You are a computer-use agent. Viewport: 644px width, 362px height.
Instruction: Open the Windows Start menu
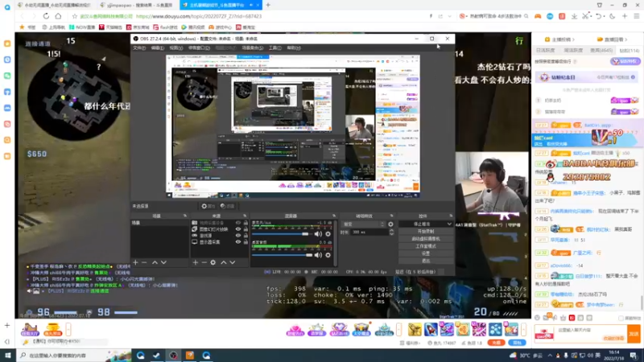[x=8, y=355]
